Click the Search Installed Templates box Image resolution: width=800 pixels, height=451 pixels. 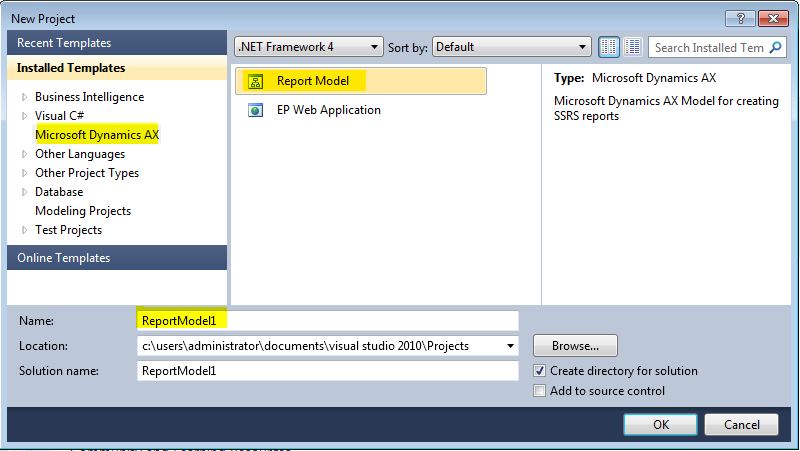pyautogui.click(x=709, y=47)
